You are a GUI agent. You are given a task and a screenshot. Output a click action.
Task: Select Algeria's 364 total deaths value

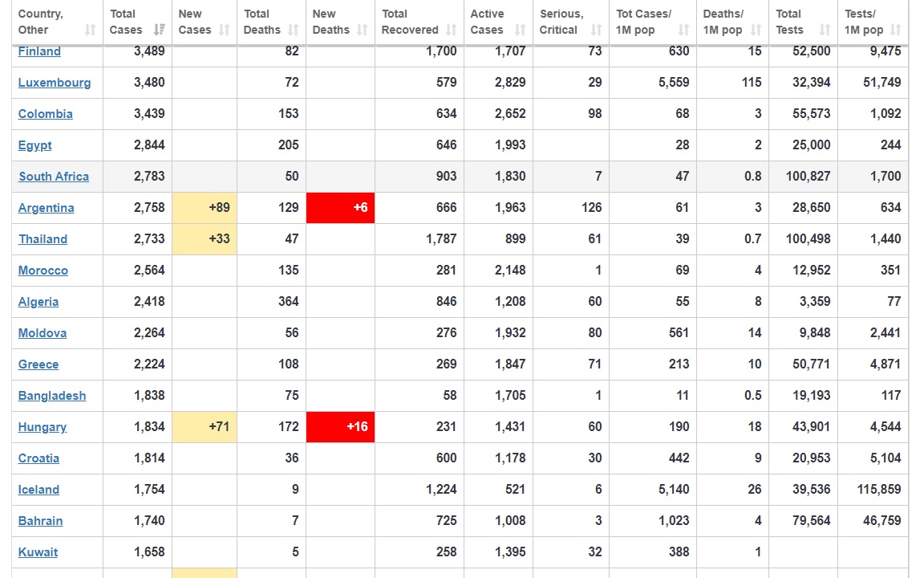[289, 301]
